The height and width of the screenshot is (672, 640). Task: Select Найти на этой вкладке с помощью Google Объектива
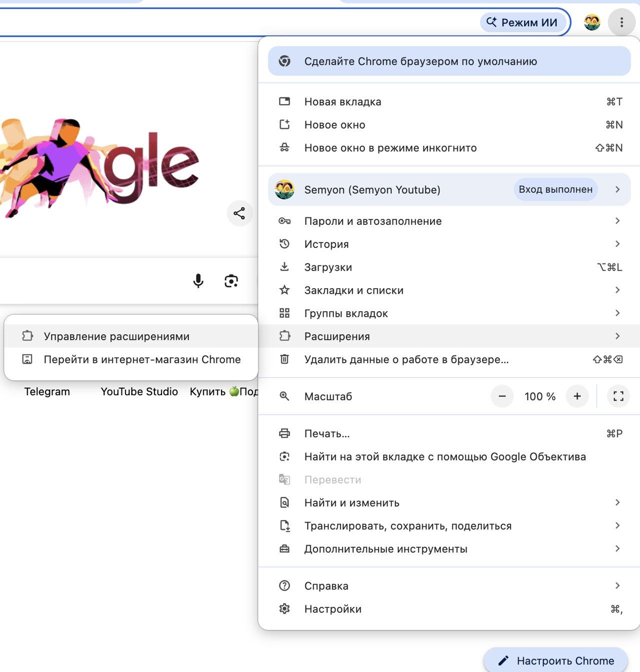pyautogui.click(x=449, y=457)
